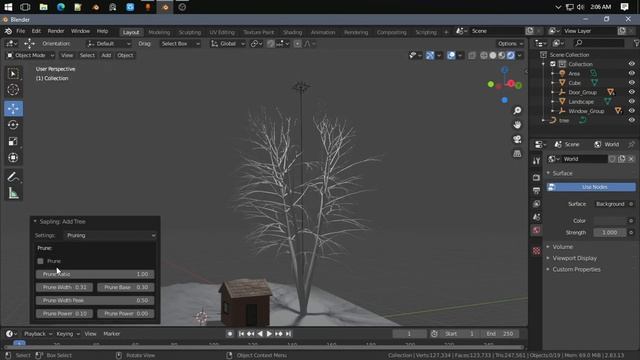Activate the Scale tool
The image size is (640, 360).
[13, 141]
